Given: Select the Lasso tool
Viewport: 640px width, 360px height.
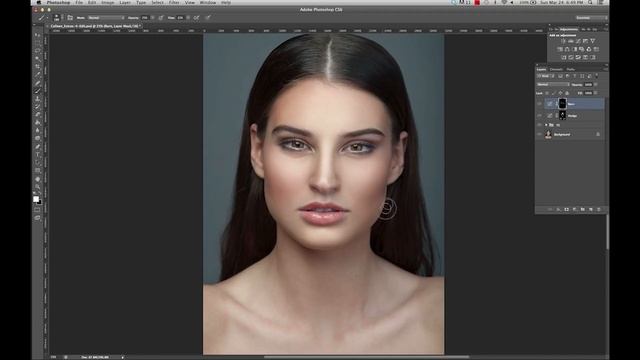Looking at the screenshot, I should pos(38,51).
